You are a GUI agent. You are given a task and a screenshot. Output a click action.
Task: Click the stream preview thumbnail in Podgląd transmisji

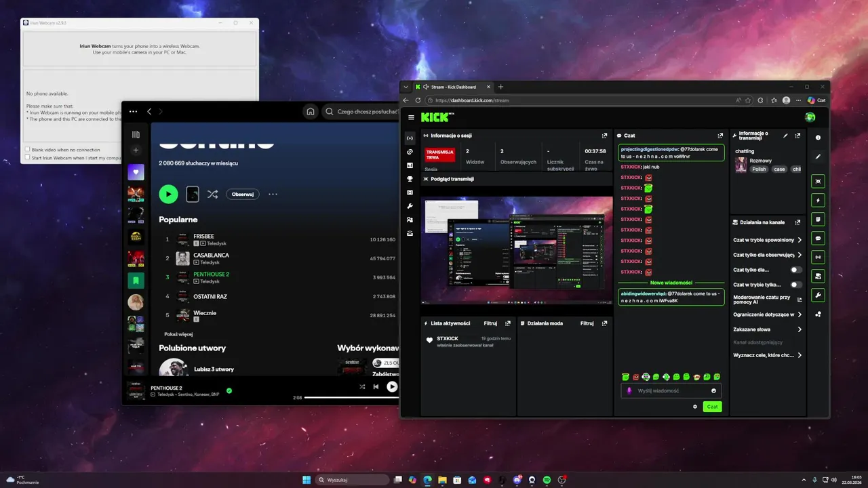[517, 250]
